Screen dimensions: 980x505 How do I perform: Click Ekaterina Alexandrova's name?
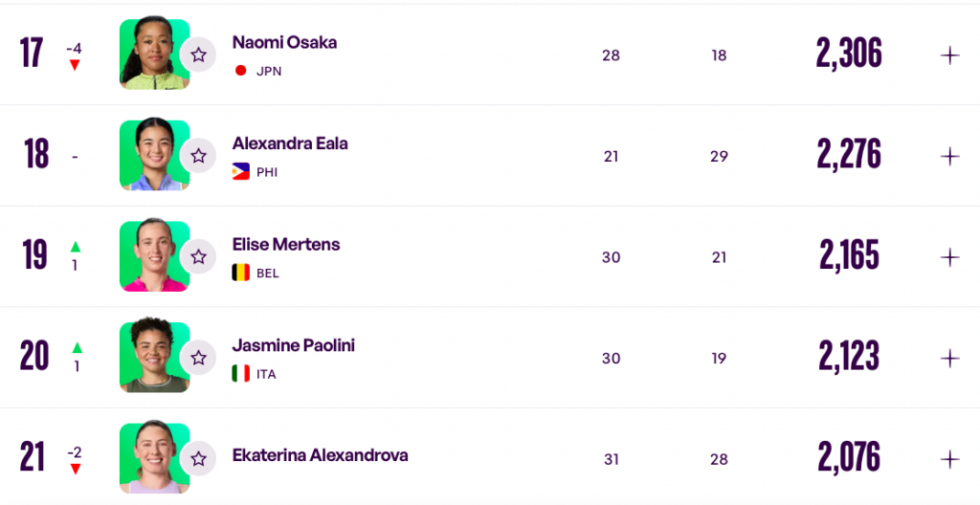[x=320, y=455]
